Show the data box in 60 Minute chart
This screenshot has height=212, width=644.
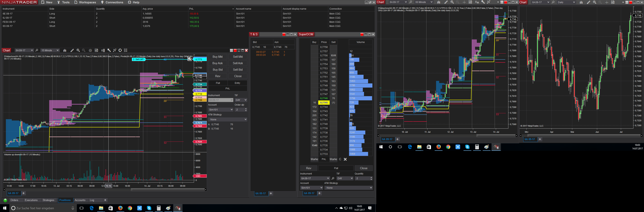pyautogui.click(x=470, y=2)
